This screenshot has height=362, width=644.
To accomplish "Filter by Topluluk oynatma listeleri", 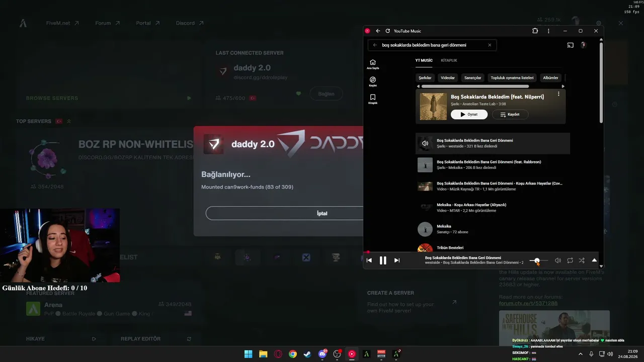I will tap(512, 78).
